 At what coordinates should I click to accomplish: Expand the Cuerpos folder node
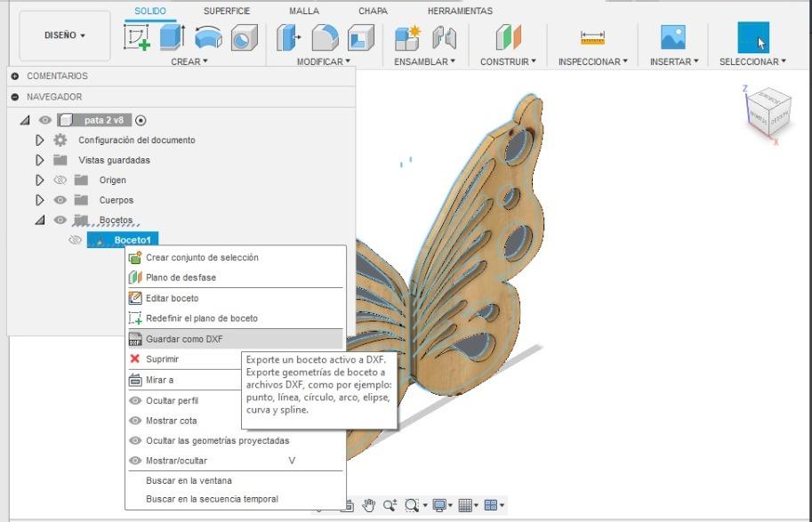click(x=39, y=200)
